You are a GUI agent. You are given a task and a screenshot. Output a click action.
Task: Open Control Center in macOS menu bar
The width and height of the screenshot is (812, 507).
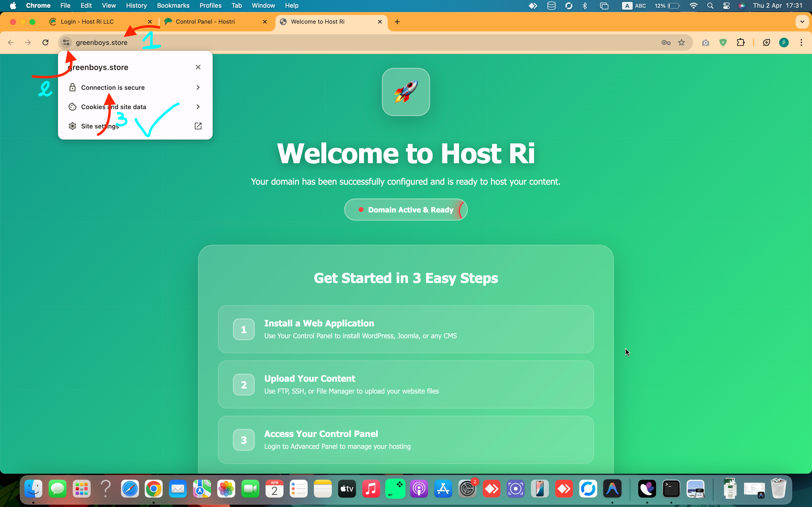click(x=726, y=6)
